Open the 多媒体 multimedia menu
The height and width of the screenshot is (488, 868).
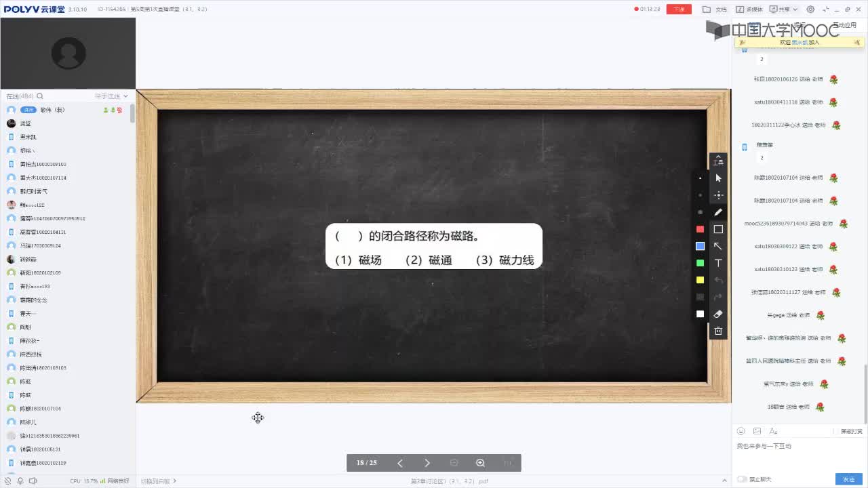click(x=749, y=9)
